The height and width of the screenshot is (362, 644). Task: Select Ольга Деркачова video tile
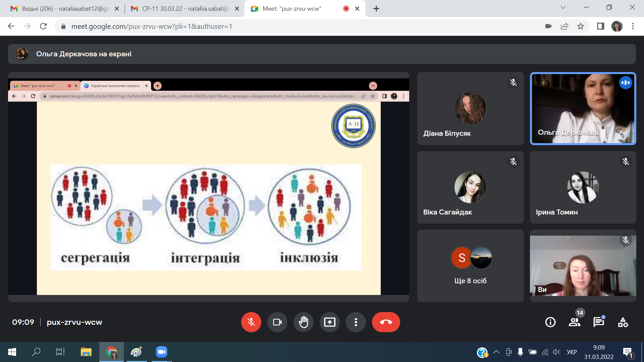pos(583,109)
